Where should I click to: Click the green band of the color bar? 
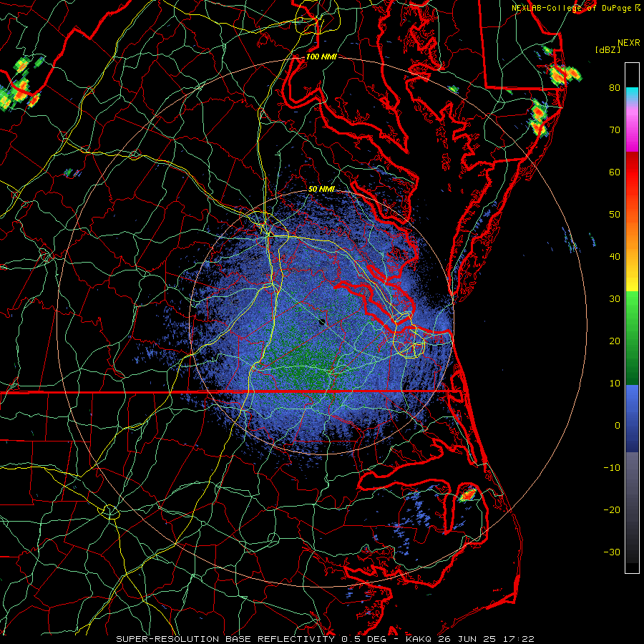[632, 338]
